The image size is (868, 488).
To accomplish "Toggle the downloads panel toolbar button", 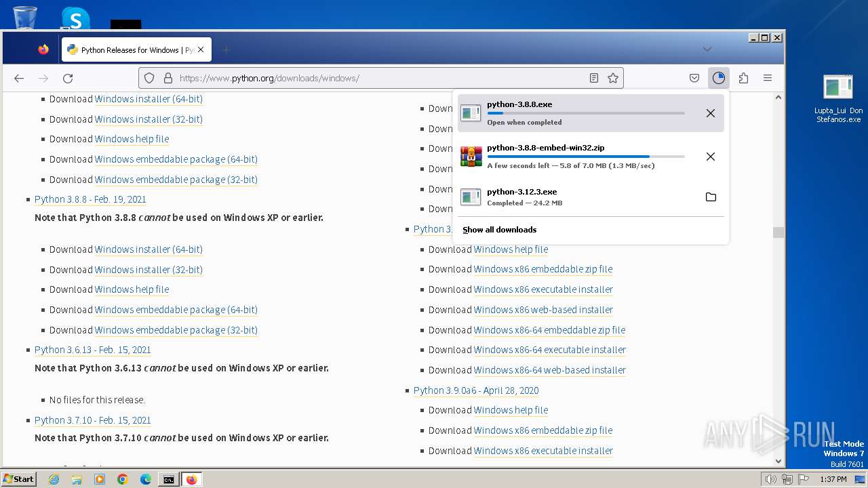I will point(719,78).
